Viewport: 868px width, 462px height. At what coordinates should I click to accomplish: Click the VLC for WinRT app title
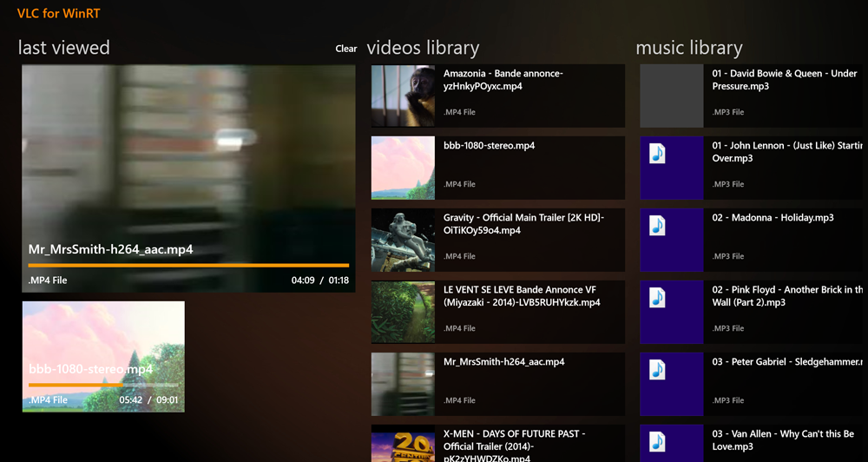59,13
